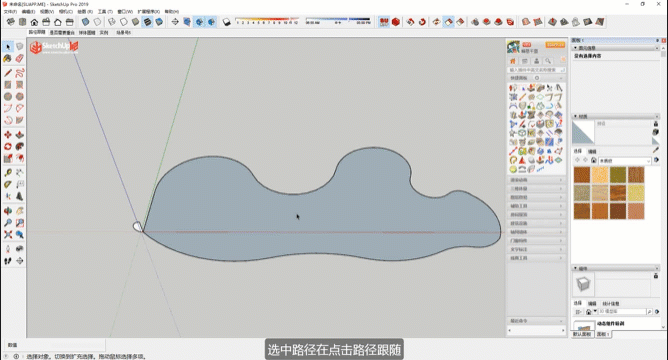Activate the Move tool
The width and height of the screenshot is (668, 360).
(8, 135)
